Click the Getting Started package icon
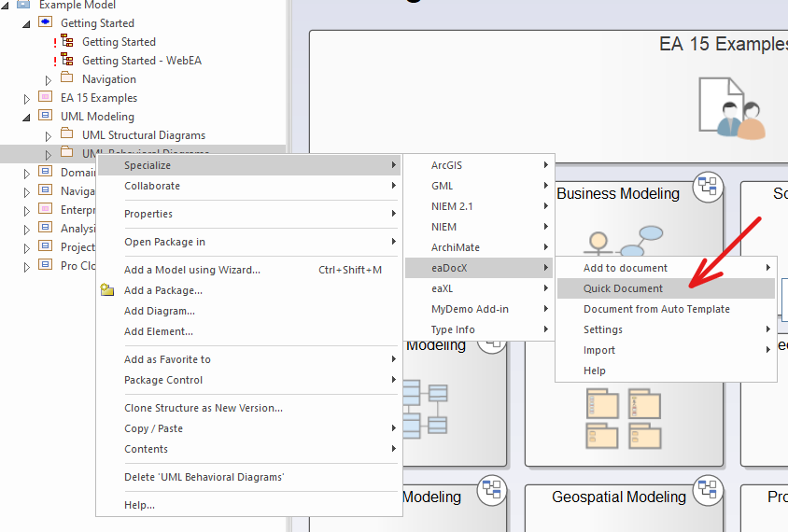Image resolution: width=788 pixels, height=532 pixels. tap(45, 22)
